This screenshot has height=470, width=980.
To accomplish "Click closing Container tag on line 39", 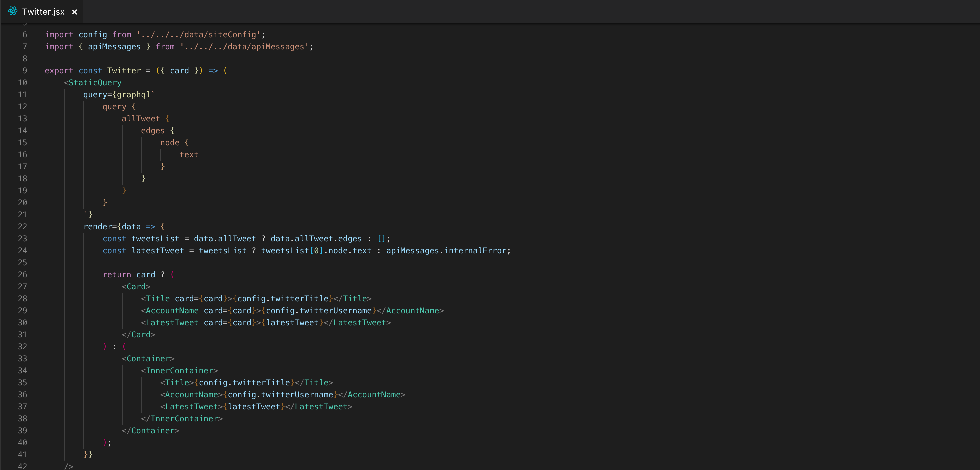I will 150,431.
